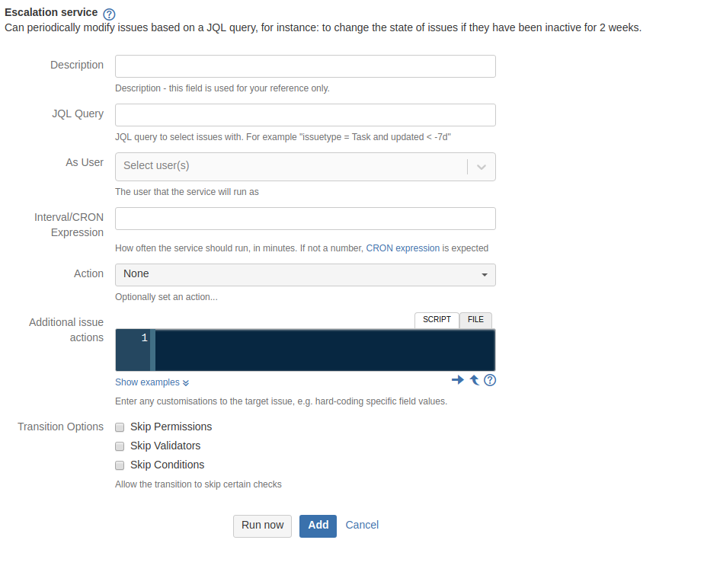Enable Skip Conditions checkbox
The image size is (720, 588).
[x=120, y=465]
